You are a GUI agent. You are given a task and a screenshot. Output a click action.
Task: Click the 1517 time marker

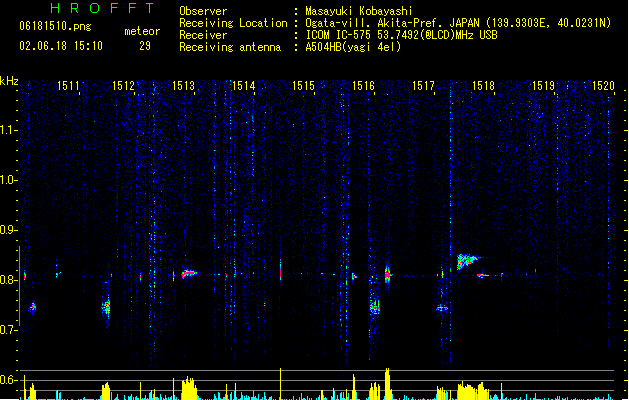pos(423,86)
